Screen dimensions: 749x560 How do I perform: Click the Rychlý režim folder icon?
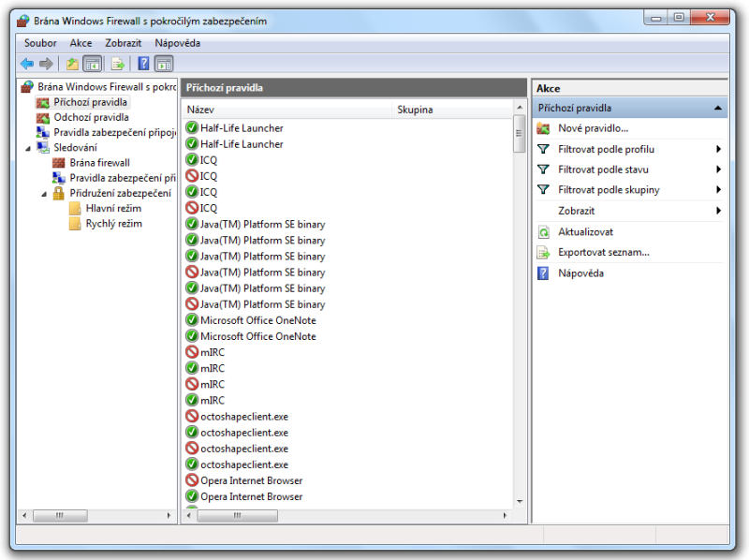coord(75,224)
